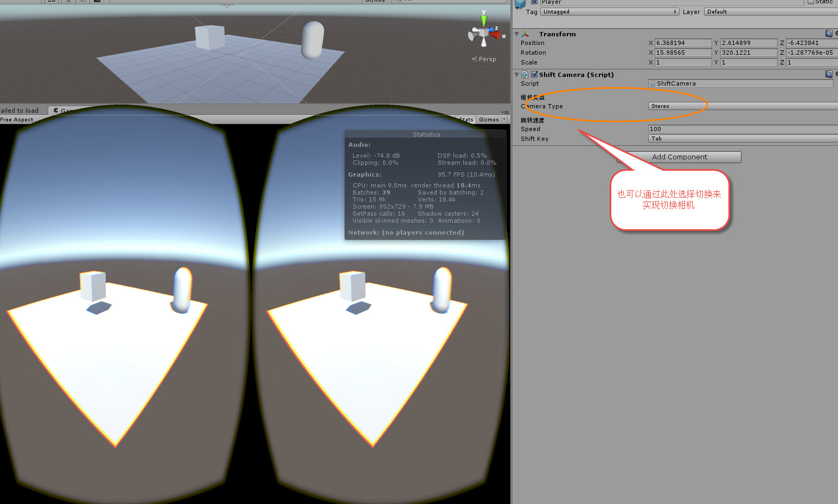838x504 pixels.
Task: Collapse the Shift Camera component foldout
Action: 516,74
